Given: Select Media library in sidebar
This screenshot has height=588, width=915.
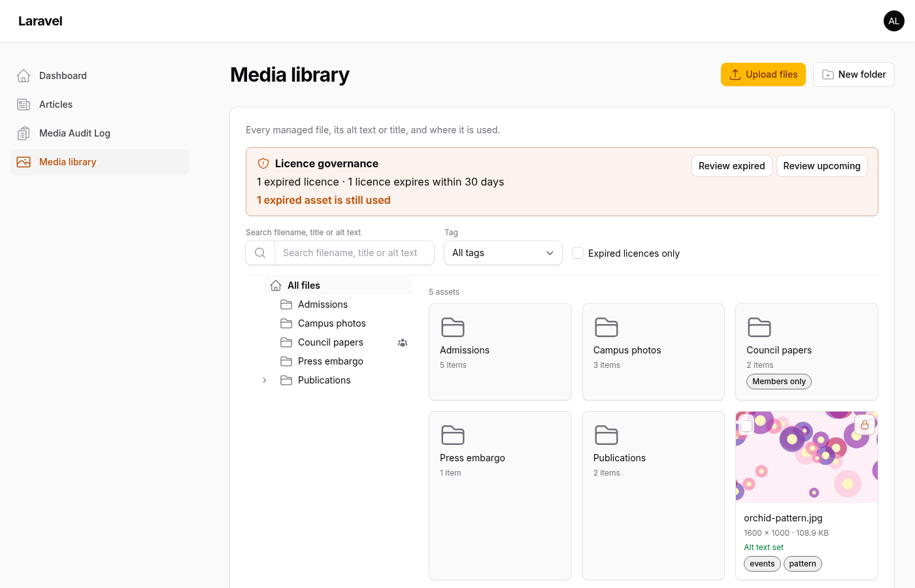Looking at the screenshot, I should coord(99,162).
